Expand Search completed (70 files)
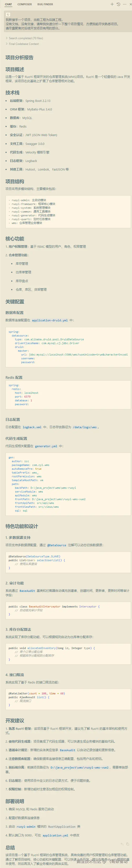The height and width of the screenshot is (868, 132). [24, 38]
